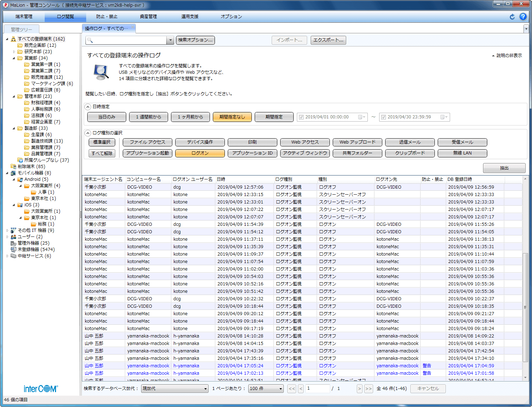
Task: Click the 抽出 button
Action: [x=504, y=168]
